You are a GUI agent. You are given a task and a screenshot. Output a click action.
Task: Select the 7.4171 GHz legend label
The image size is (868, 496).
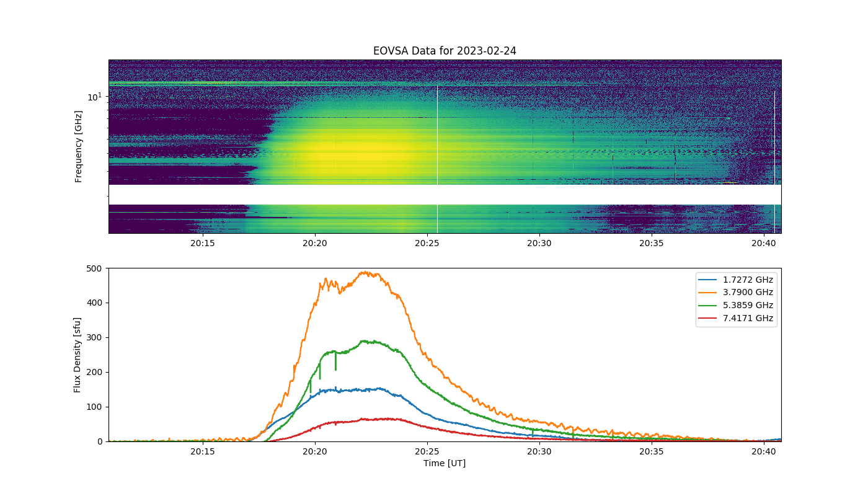click(x=748, y=319)
